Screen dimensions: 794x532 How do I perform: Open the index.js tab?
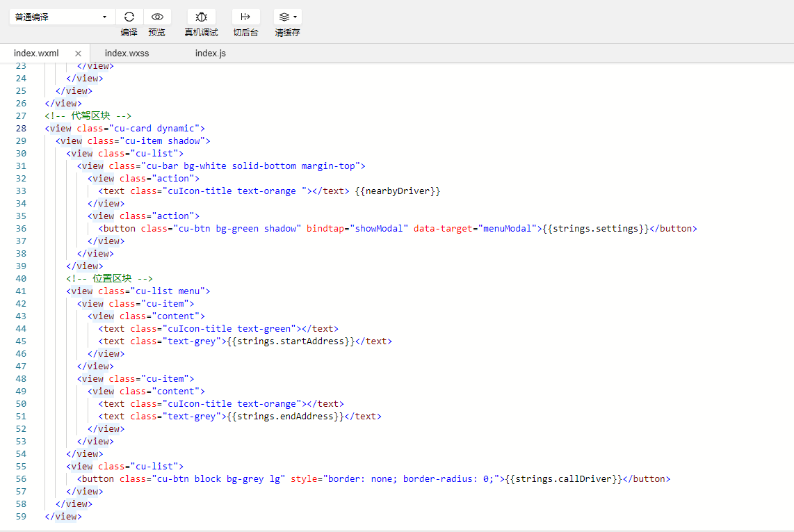coord(210,53)
